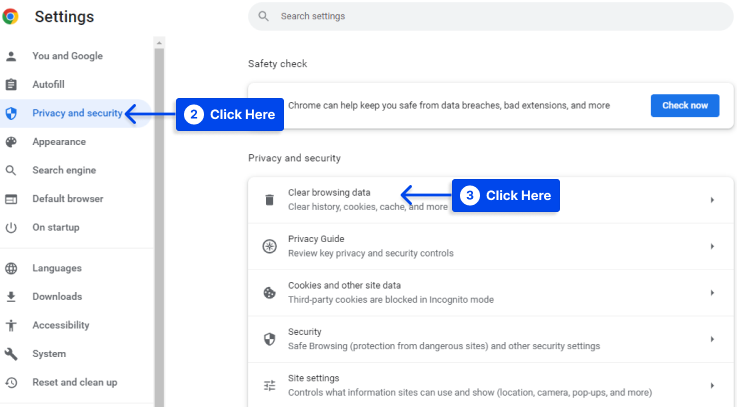Open Security safe browsing settings
The width and height of the screenshot is (737, 407).
click(x=490, y=339)
